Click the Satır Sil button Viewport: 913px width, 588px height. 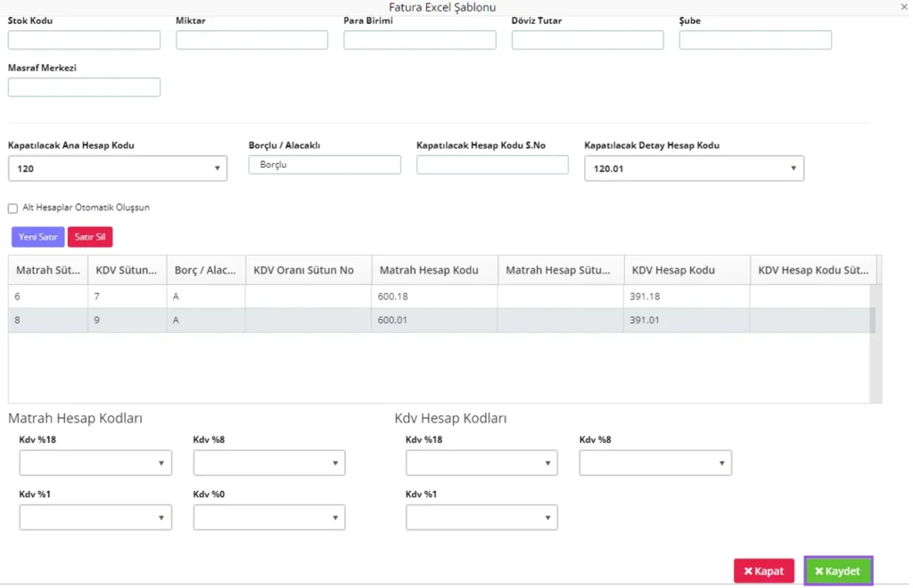pos(90,237)
